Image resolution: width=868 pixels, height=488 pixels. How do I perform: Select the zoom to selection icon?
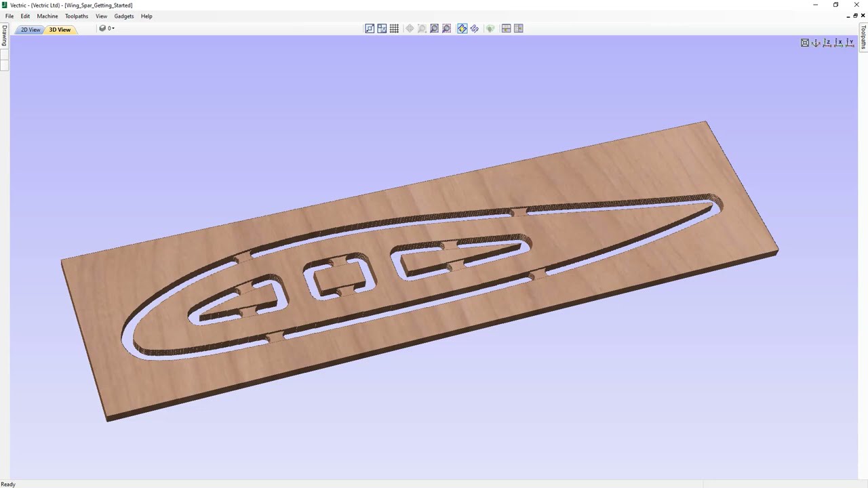tap(446, 28)
